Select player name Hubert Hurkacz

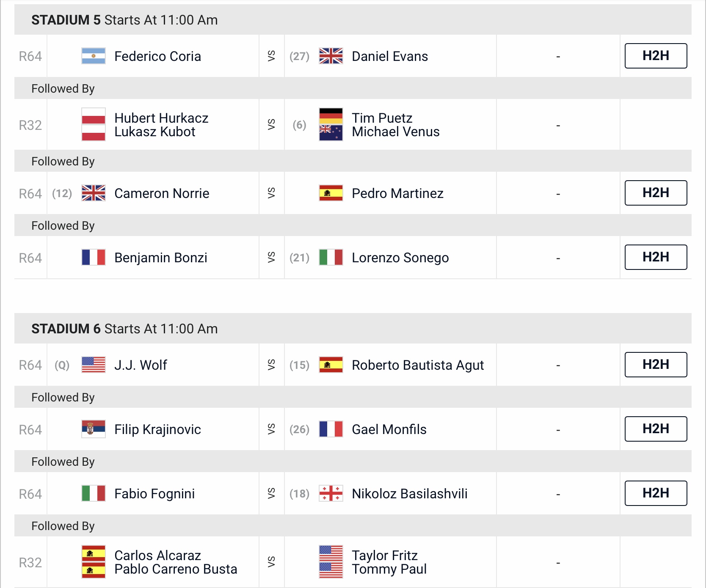(x=161, y=118)
